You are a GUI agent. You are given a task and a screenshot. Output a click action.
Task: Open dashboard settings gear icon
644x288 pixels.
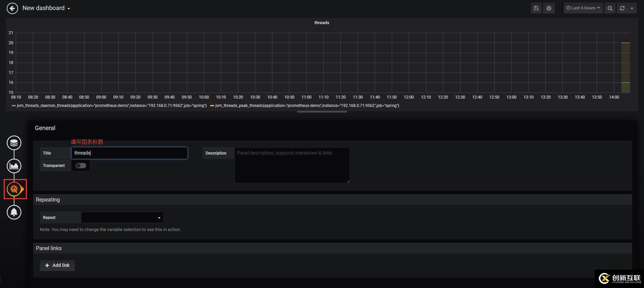click(549, 8)
